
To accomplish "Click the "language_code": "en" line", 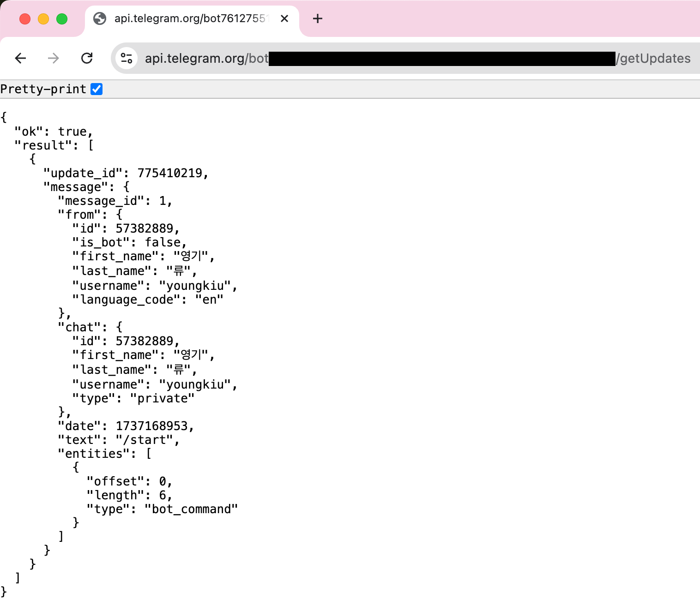I will 148,300.
